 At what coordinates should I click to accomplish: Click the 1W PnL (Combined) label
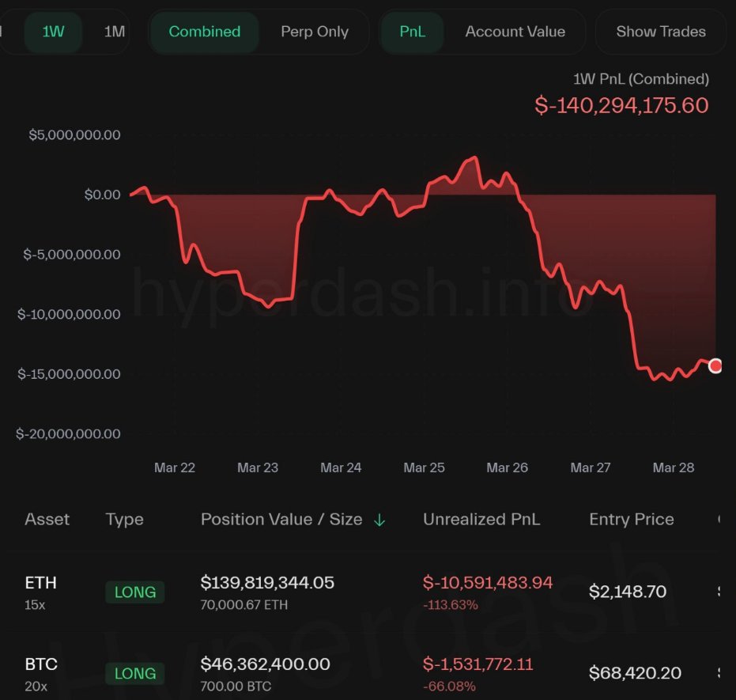(640, 79)
